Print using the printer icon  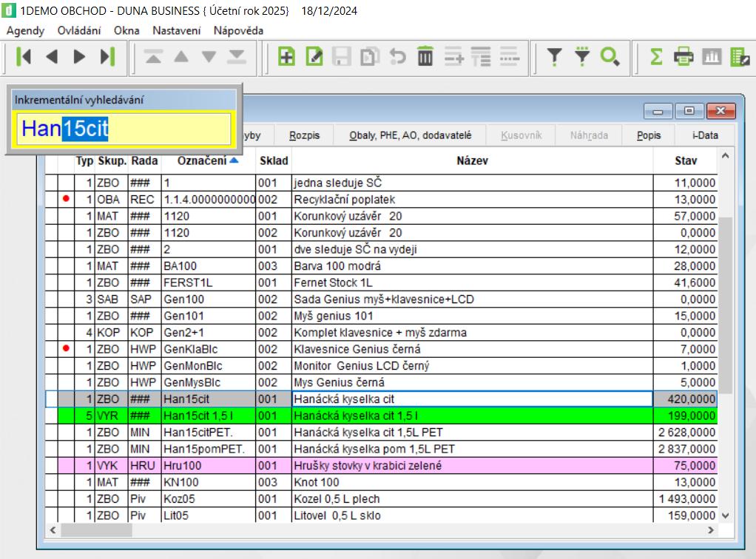[x=684, y=57]
